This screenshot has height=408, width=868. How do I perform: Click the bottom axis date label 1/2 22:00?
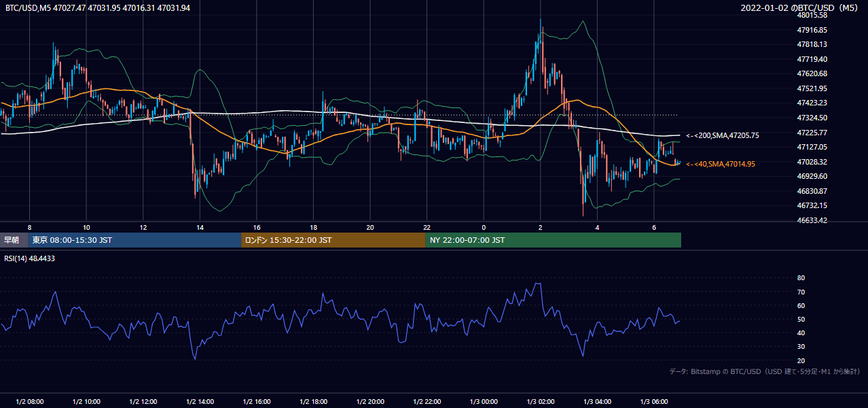(427, 401)
